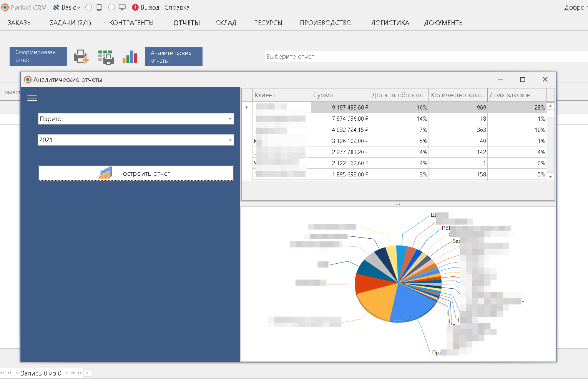Open the Basic theme dropdown
This screenshot has height=379, width=588.
[66, 7]
